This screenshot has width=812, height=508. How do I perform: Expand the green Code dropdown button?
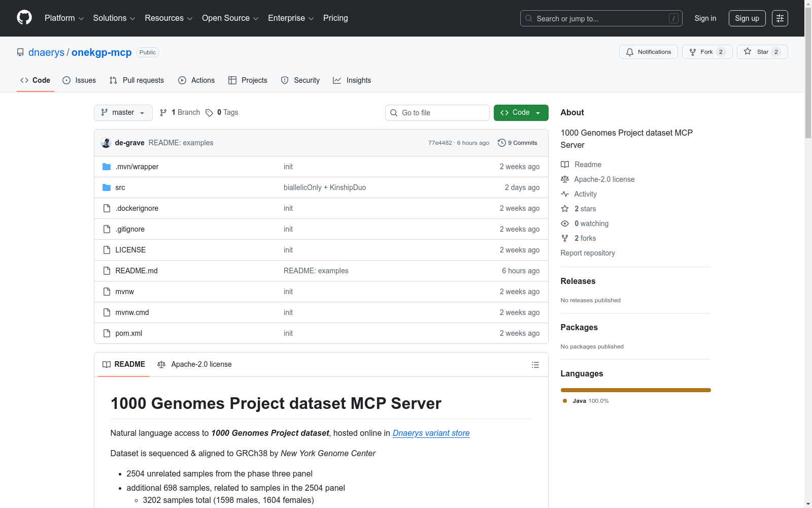[x=521, y=113]
